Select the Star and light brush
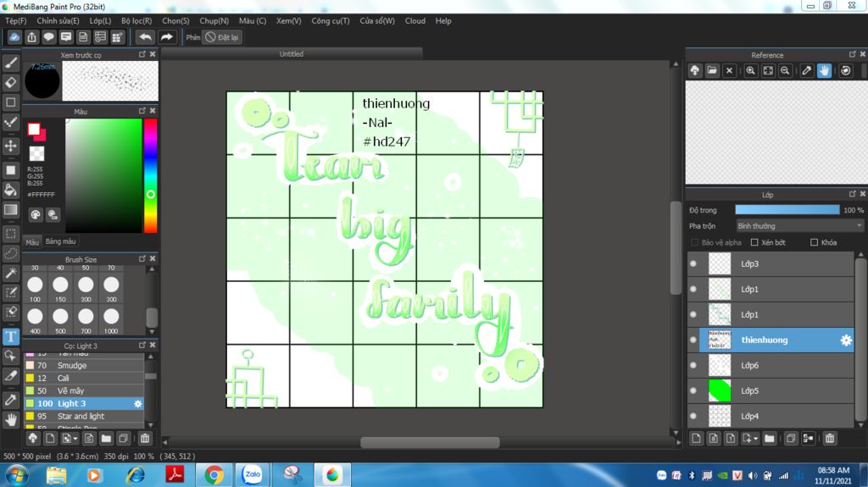The width and height of the screenshot is (868, 487). coord(84,416)
